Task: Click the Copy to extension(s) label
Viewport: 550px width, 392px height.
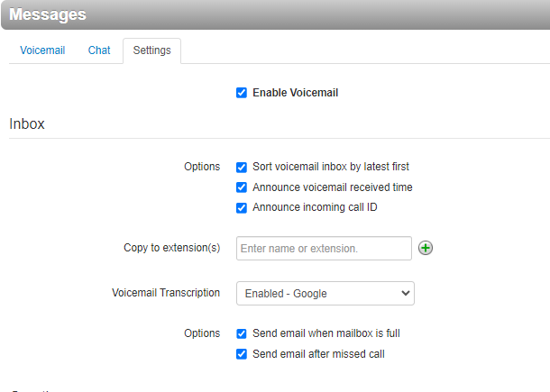Action: point(171,248)
